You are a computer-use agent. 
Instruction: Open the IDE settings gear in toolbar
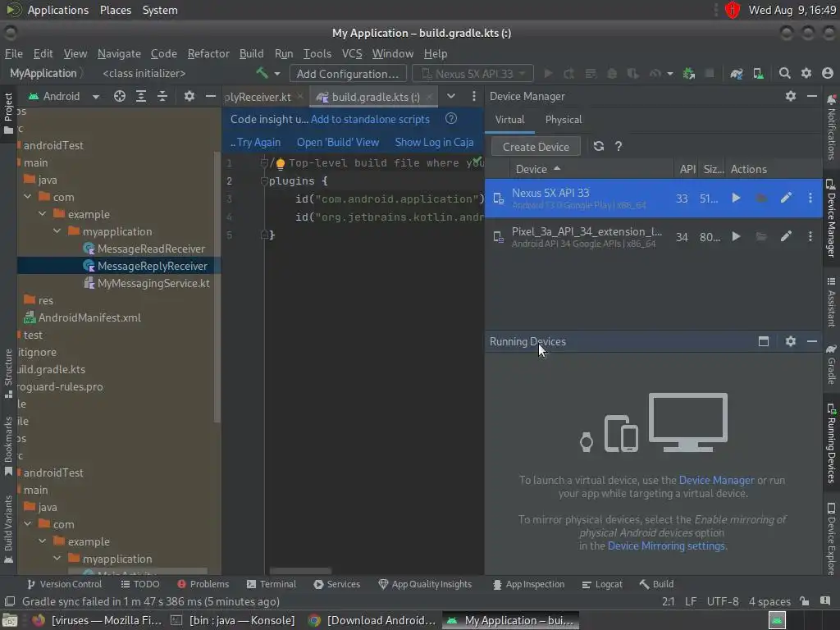tap(806, 73)
